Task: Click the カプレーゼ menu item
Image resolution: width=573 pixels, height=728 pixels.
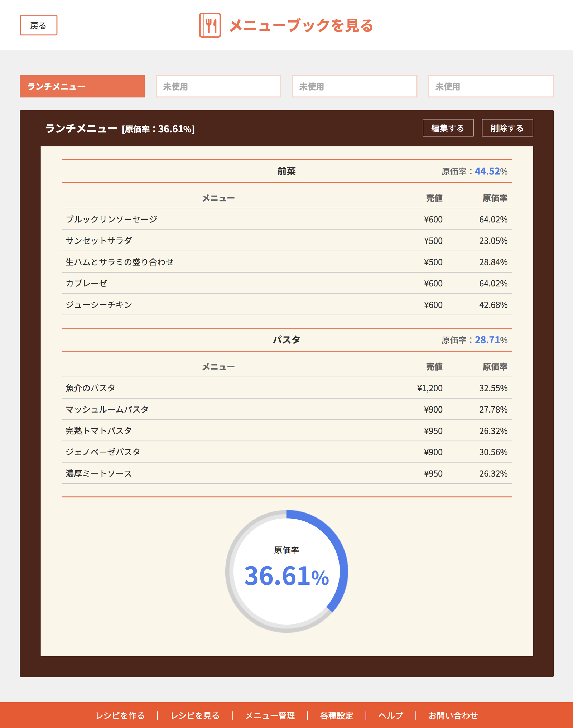Action: [86, 283]
